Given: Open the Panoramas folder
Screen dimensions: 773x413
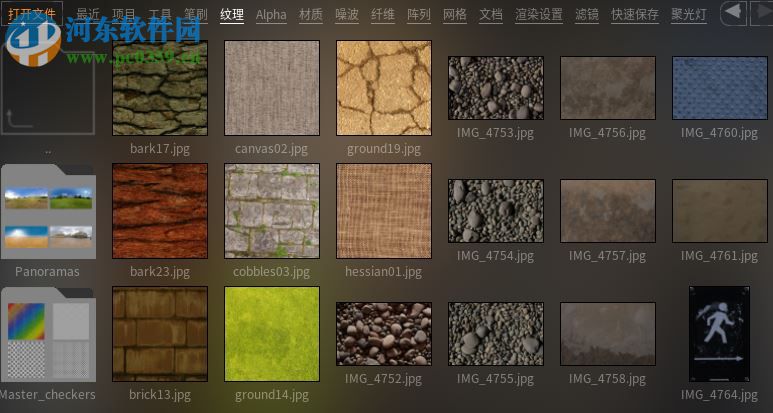Looking at the screenshot, I should [48, 212].
